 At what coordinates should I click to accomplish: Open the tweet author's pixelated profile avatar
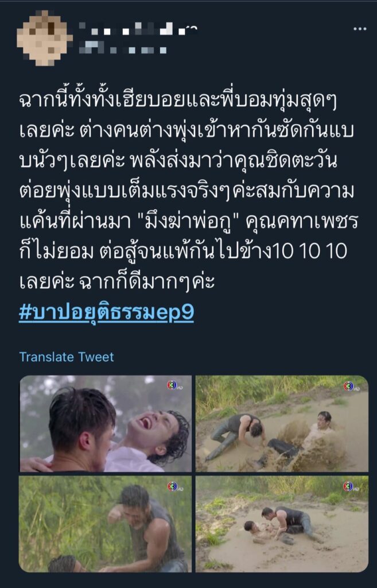click(x=45, y=38)
